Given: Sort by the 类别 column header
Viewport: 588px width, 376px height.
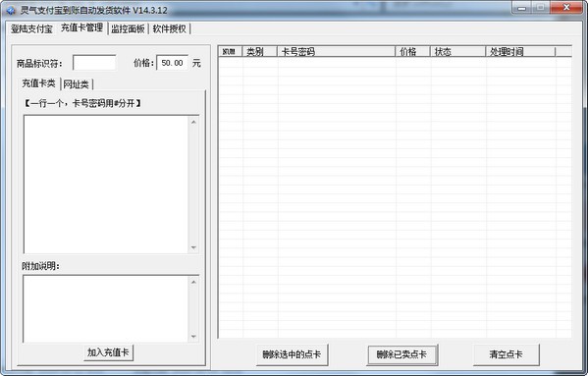Looking at the screenshot, I should [259, 51].
